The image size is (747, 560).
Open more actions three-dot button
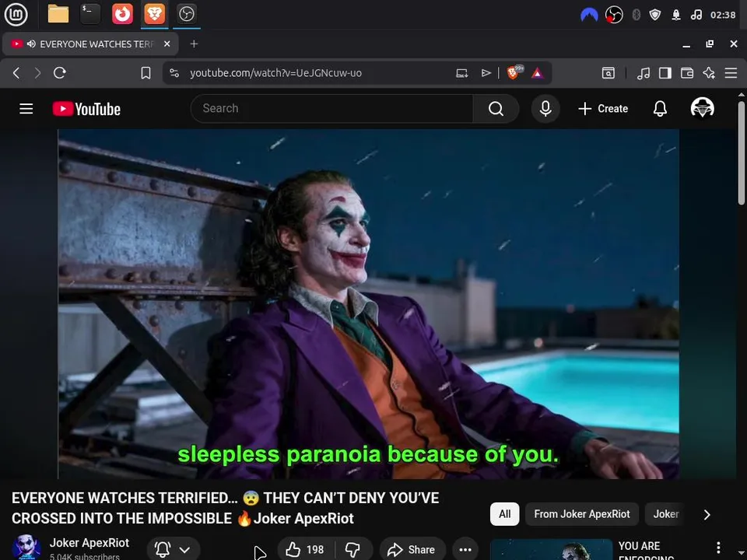coord(465,550)
